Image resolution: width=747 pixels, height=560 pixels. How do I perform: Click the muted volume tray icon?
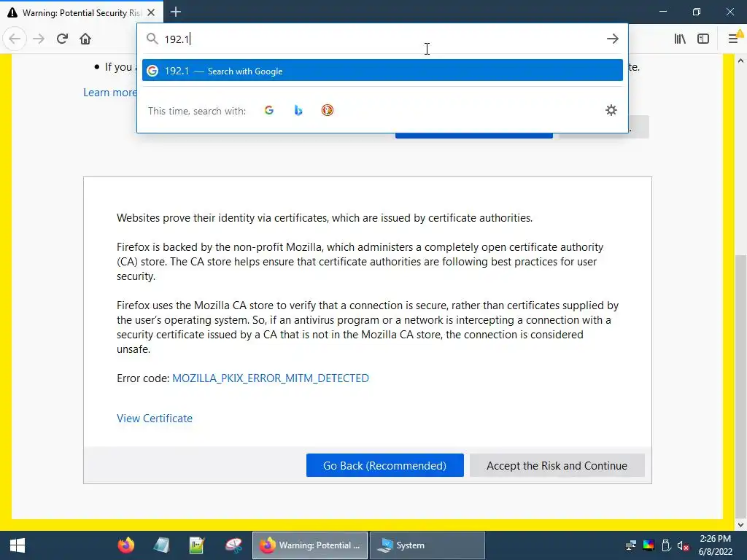[x=683, y=545]
